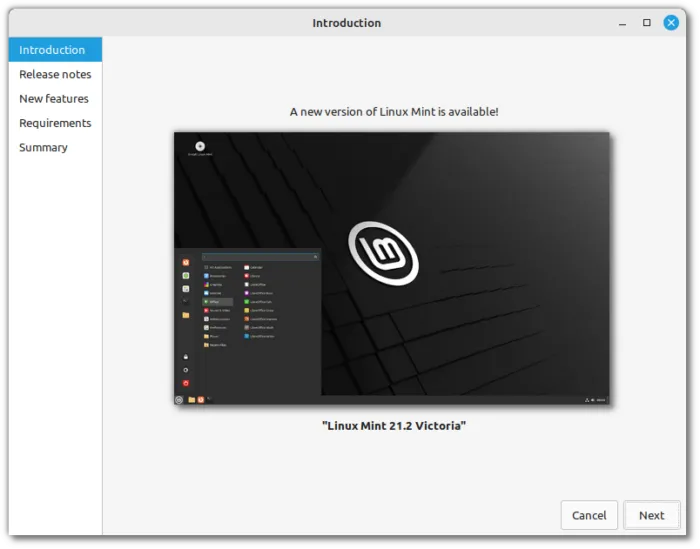Click the search field in the preview menu
This screenshot has width=700, height=549.
coord(260,257)
